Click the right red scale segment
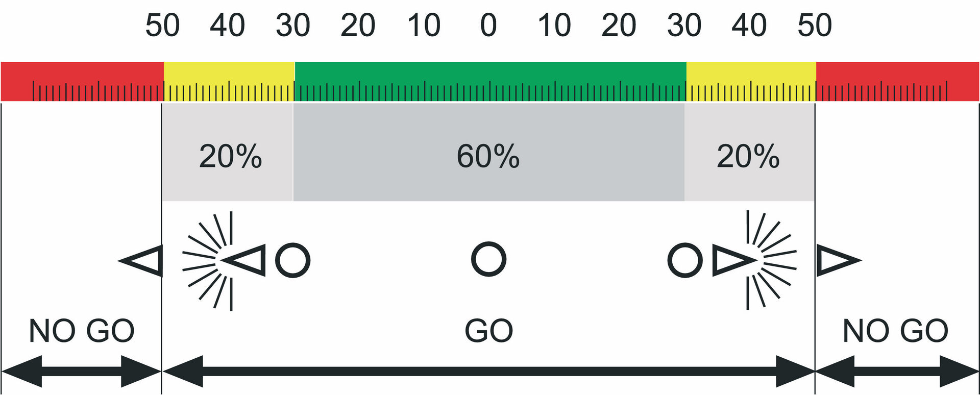 pyautogui.click(x=897, y=82)
